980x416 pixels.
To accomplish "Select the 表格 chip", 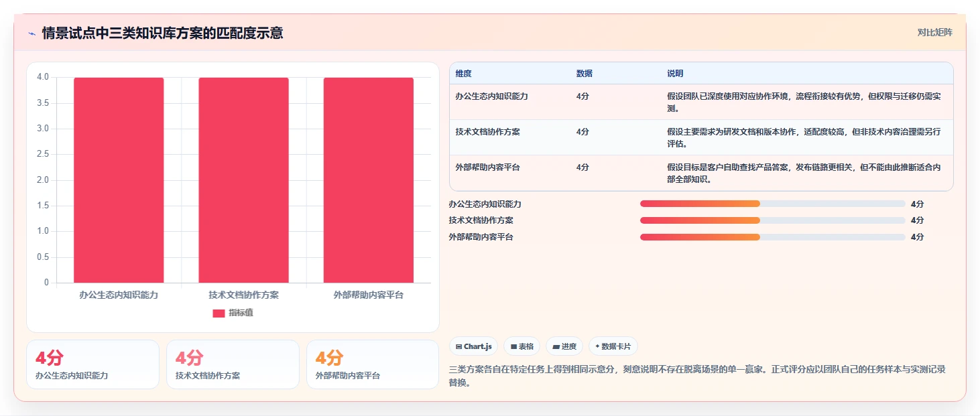I will [522, 346].
